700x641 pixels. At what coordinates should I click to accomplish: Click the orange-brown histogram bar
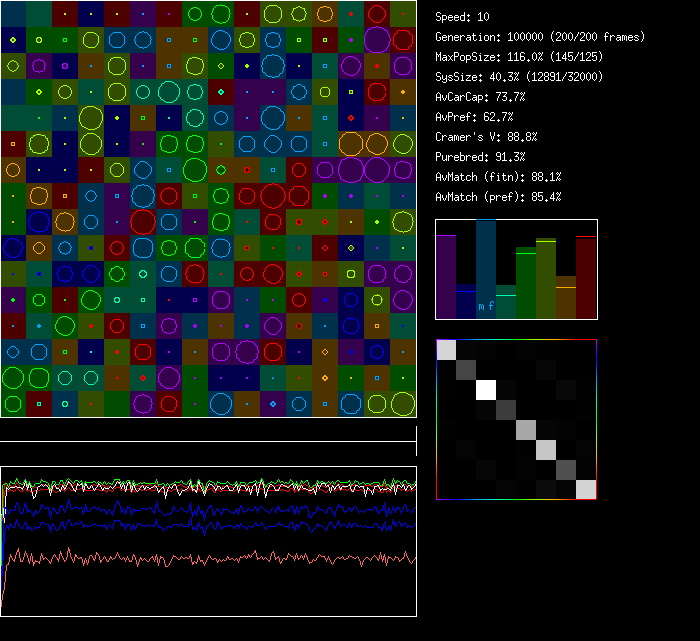coord(566,297)
